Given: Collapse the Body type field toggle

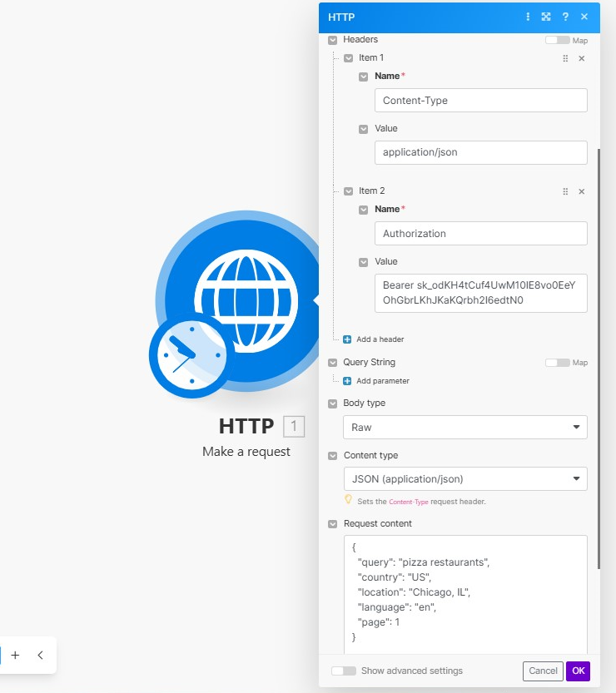Looking at the screenshot, I should point(332,404).
